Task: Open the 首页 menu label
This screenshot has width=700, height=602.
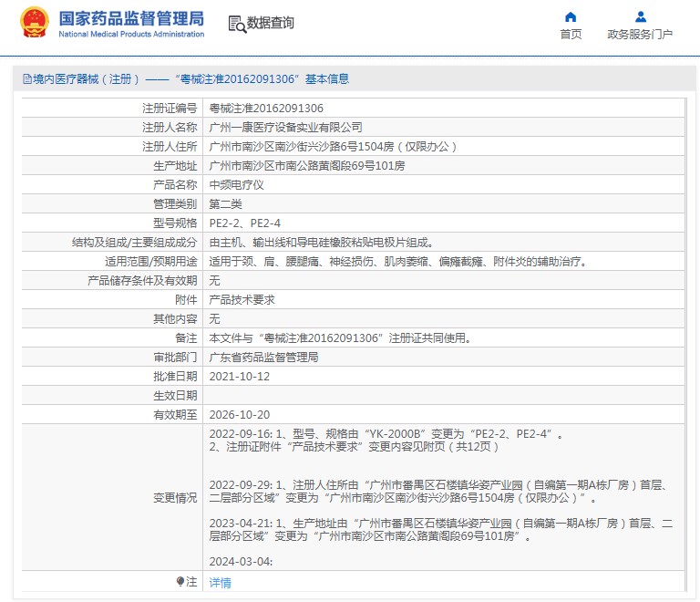Action: 571,35
